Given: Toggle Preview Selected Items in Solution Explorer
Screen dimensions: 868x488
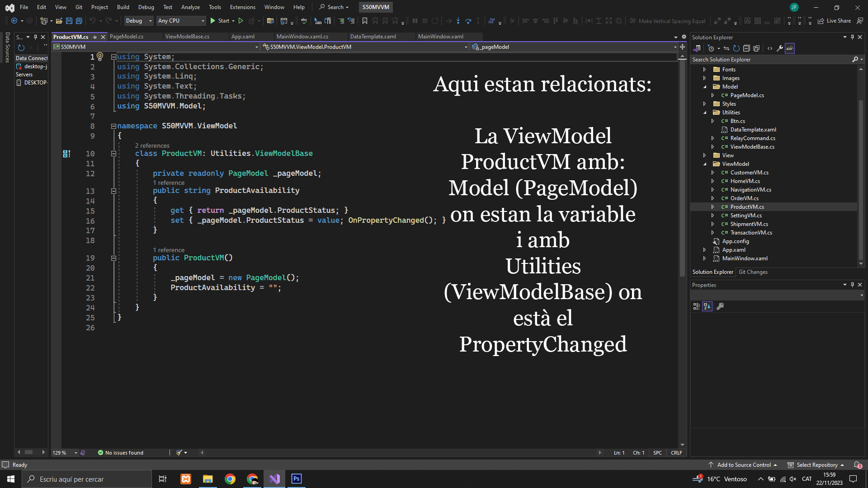Looking at the screenshot, I should coord(790,48).
